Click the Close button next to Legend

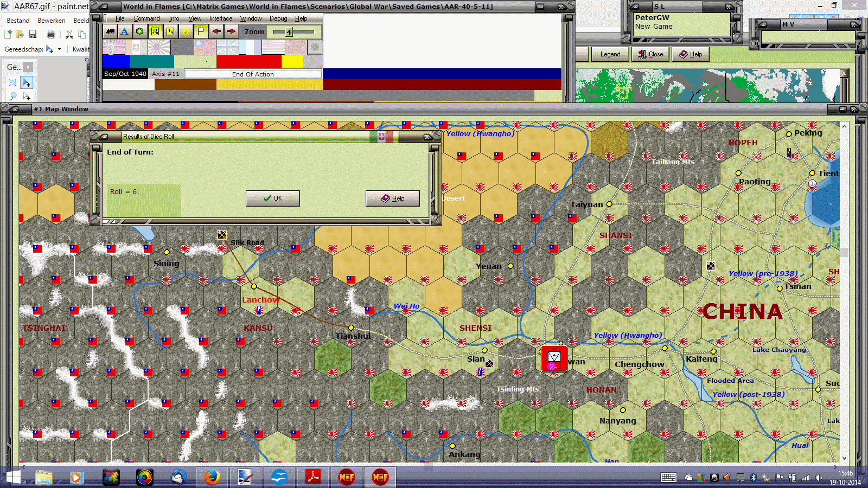[x=650, y=54]
